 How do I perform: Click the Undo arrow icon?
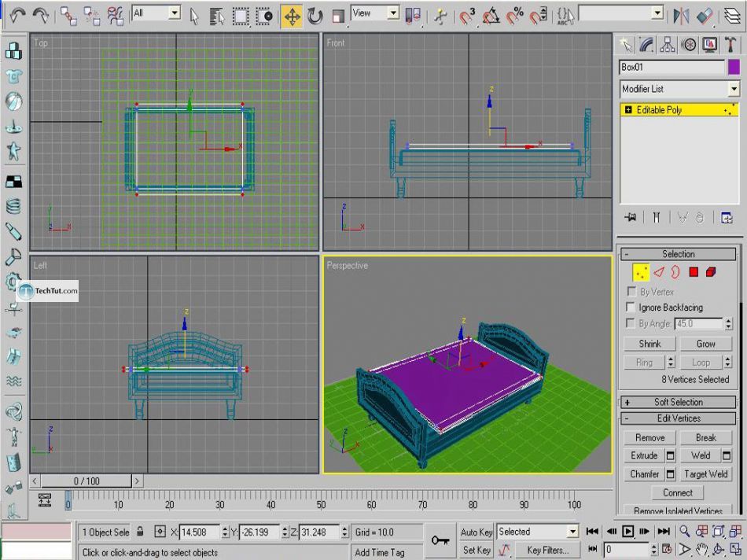17,15
